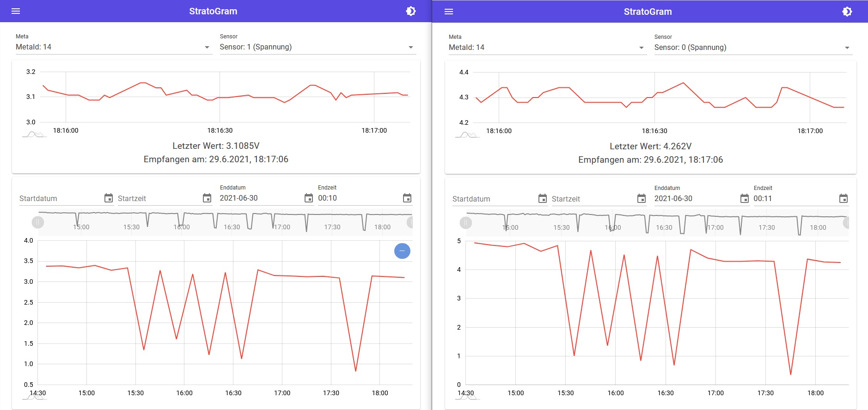Viewport: 868px width, 410px height.
Task: Open the hamburger menu in left StratoGram window
Action: [16, 11]
